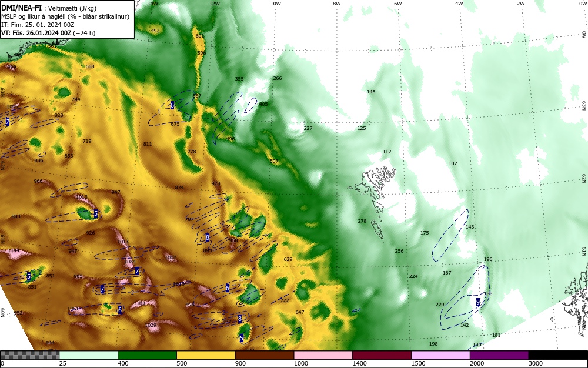The width and height of the screenshot is (588, 368).
Task: Click the 0W longitude label
Action: coord(582,4)
